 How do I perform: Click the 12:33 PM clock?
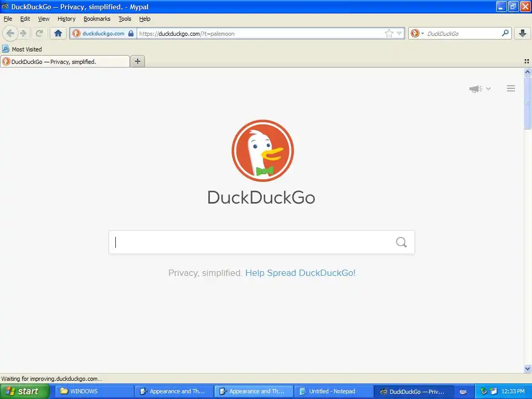pos(513,391)
